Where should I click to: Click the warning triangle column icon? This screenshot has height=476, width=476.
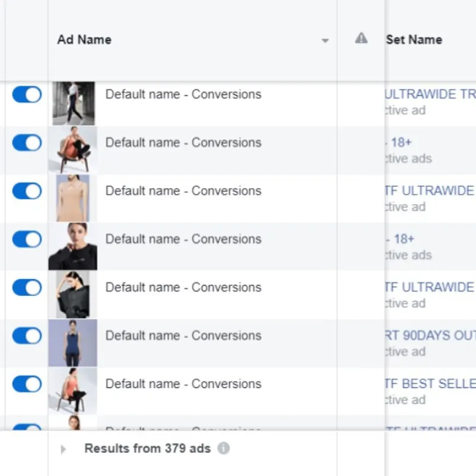pos(361,38)
